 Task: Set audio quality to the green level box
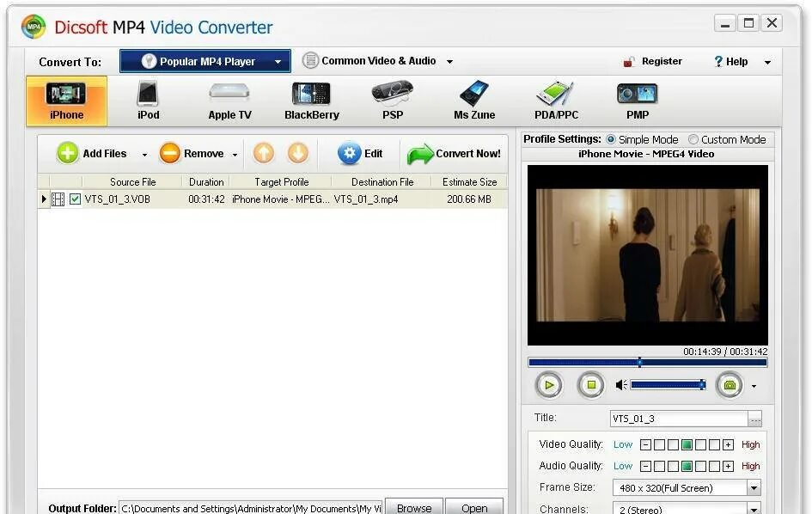coord(687,467)
